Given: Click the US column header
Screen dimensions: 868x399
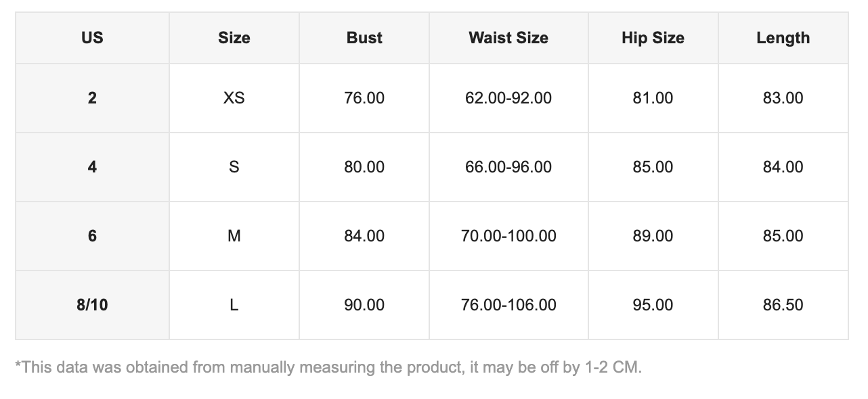Looking at the screenshot, I should pos(92,38).
